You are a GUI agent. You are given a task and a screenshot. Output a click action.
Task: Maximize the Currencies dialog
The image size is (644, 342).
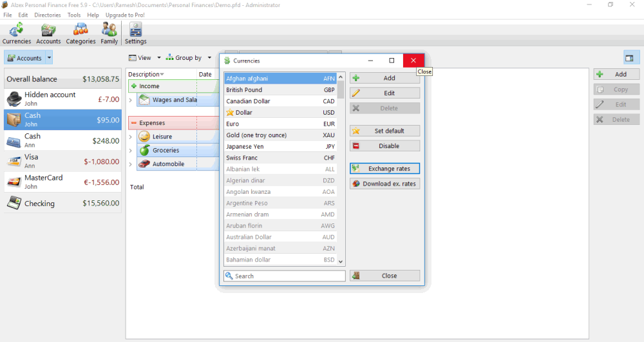392,61
